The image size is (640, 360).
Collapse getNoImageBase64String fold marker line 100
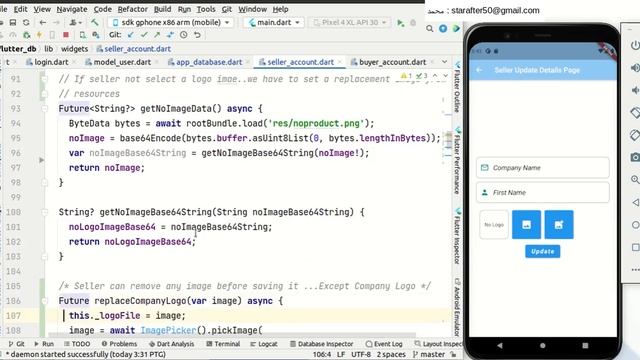[x=44, y=212]
